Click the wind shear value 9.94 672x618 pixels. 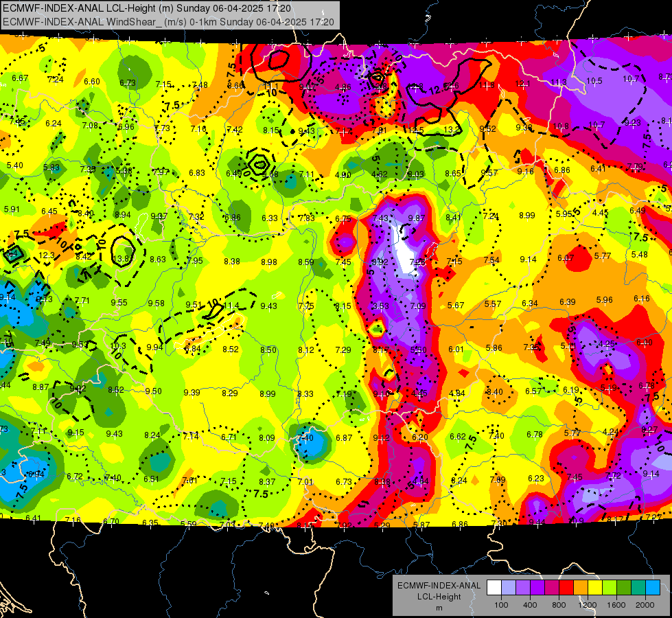(x=154, y=347)
